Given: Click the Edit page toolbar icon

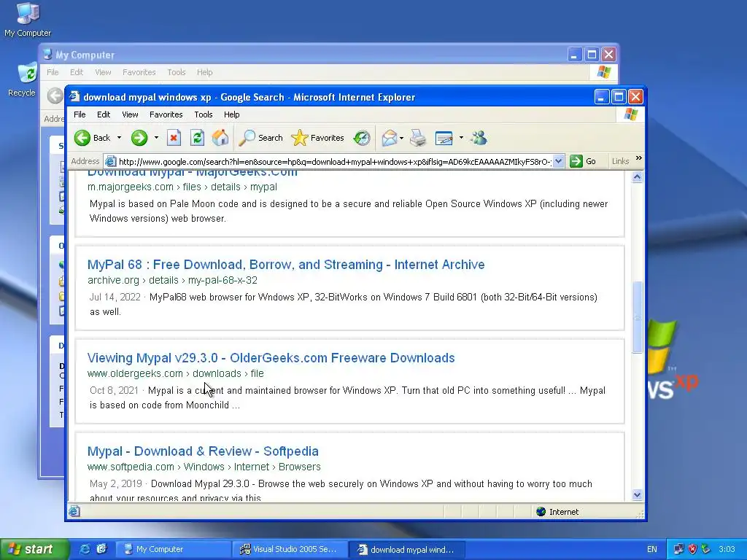Looking at the screenshot, I should click(444, 138).
